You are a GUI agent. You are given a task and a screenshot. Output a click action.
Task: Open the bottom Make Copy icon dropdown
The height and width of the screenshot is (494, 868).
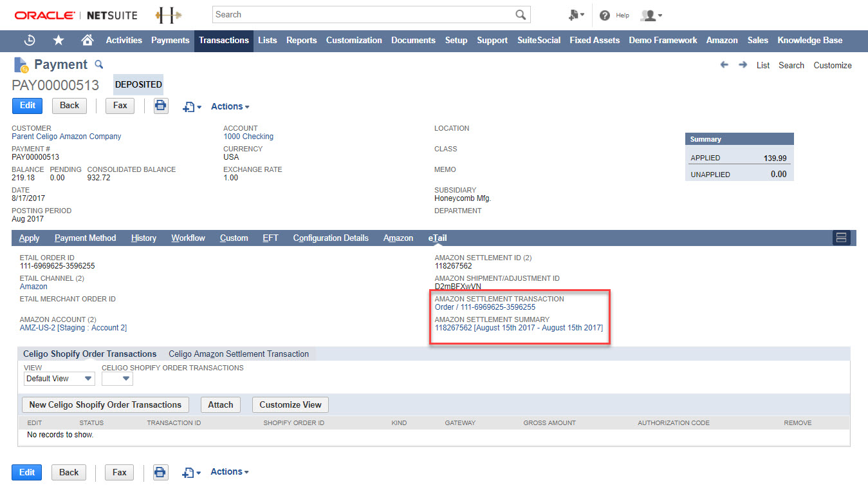[x=191, y=473]
